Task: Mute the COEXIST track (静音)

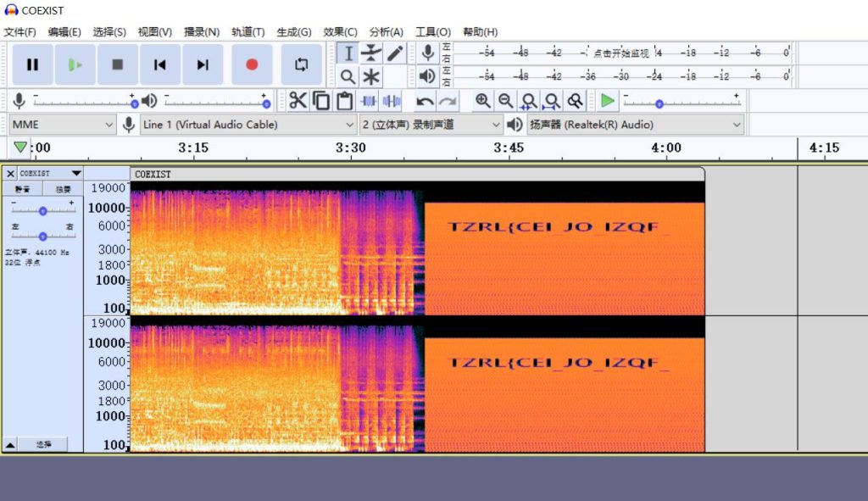Action: pyautogui.click(x=22, y=189)
